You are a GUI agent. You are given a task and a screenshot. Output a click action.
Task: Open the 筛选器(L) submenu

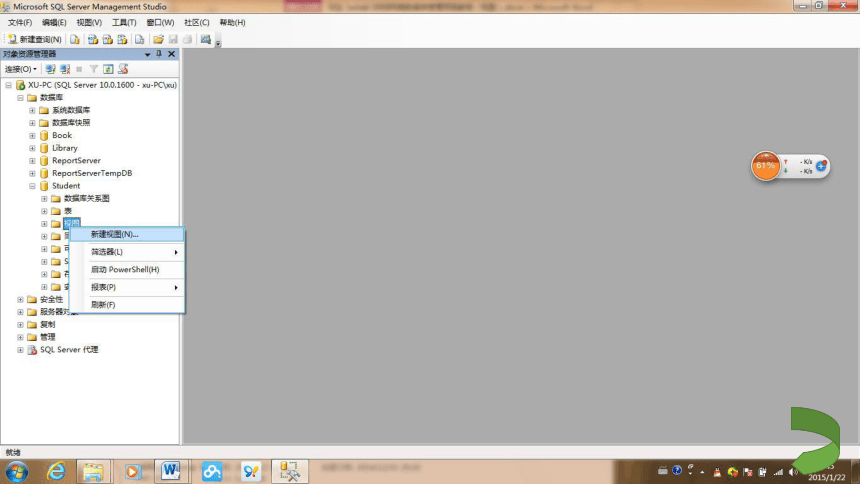pyautogui.click(x=127, y=252)
